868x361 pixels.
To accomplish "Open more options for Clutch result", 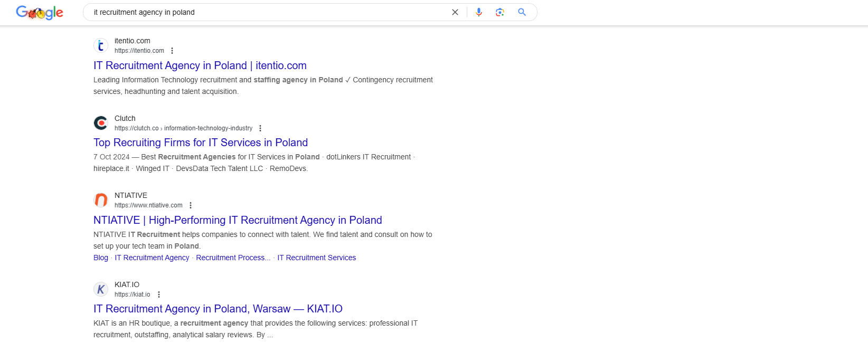I will (260, 128).
